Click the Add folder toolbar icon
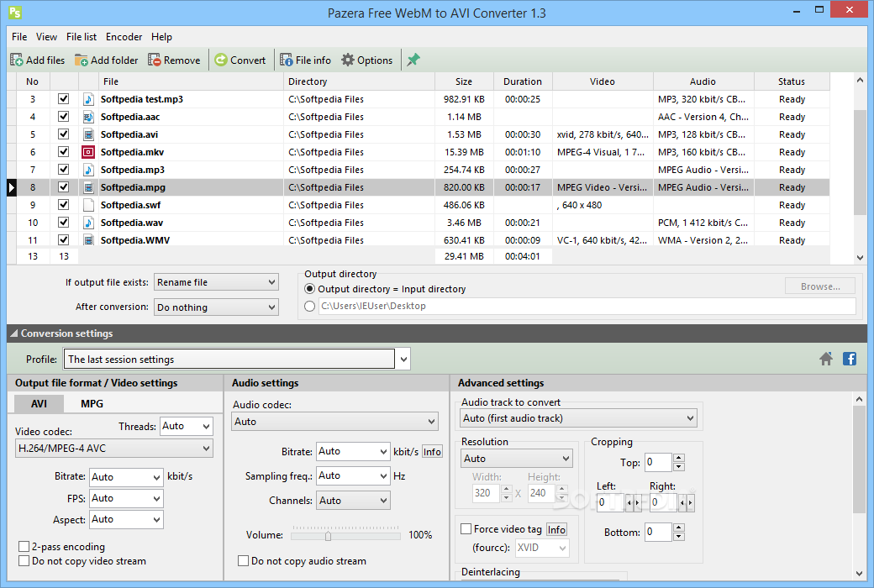 [x=82, y=60]
